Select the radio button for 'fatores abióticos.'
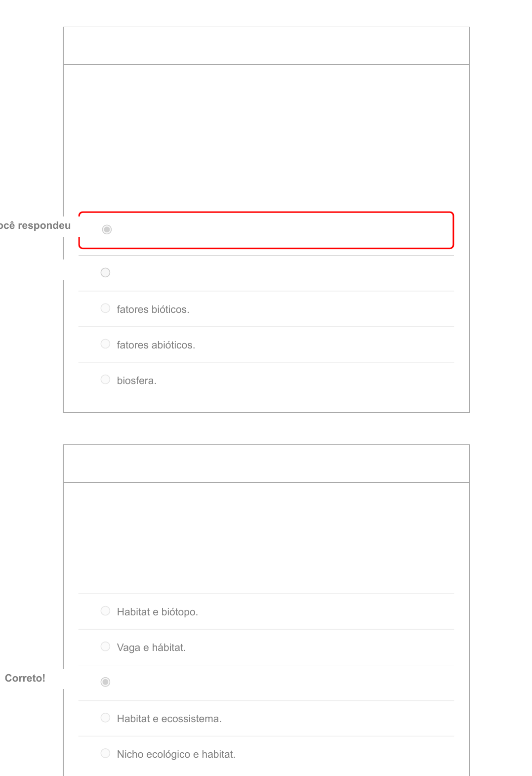Viewport: 532px width, 776px height. pyautogui.click(x=105, y=344)
